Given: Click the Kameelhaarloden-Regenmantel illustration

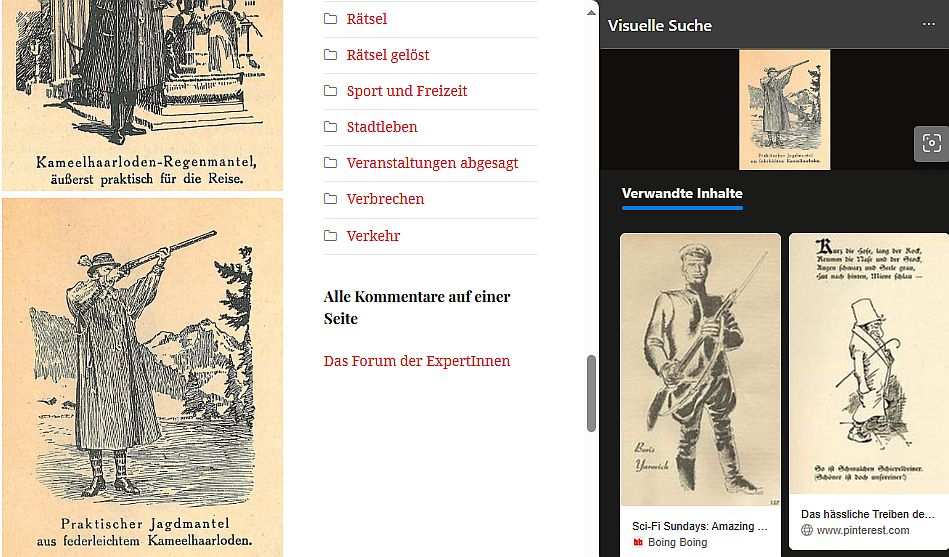Looking at the screenshot, I should [143, 95].
